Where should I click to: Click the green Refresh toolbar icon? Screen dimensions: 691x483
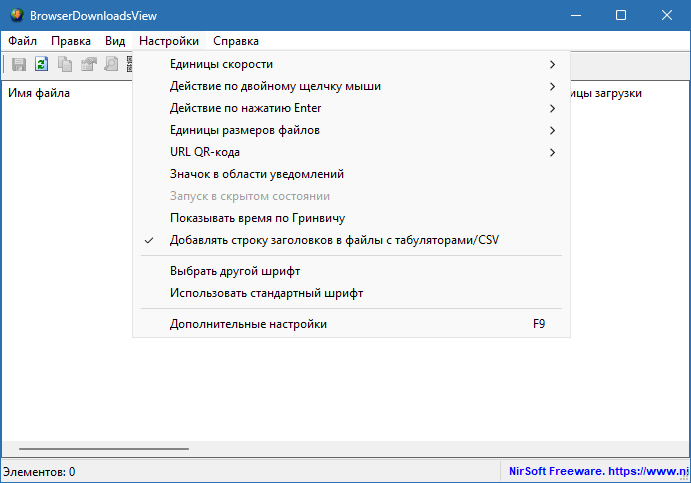tap(42, 64)
